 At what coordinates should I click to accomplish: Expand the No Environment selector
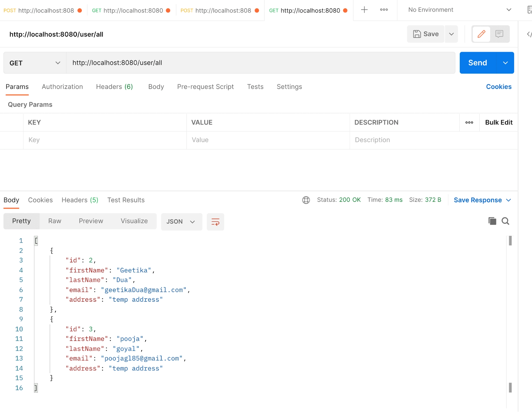point(459,10)
